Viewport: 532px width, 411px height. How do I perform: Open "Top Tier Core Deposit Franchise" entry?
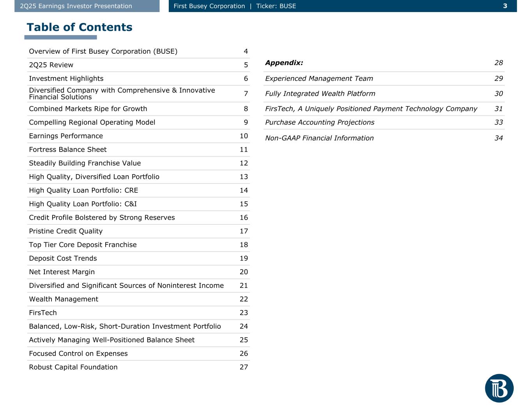pyautogui.click(x=83, y=245)
